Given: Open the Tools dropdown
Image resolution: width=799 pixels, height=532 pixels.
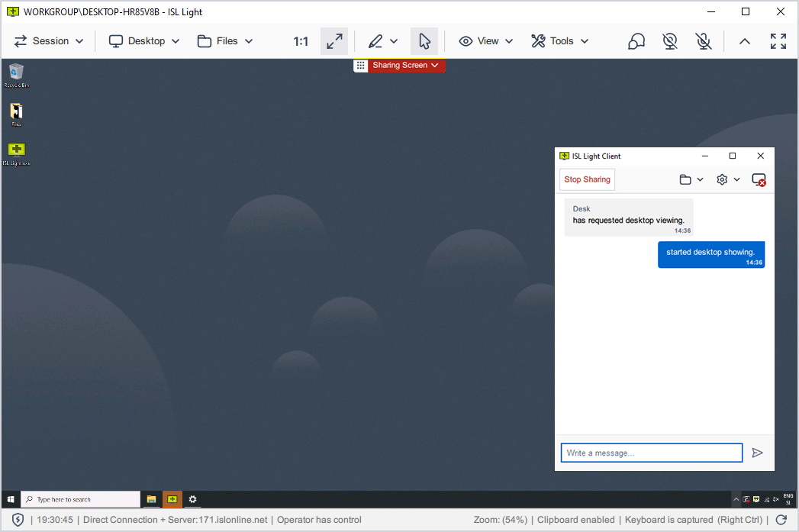Looking at the screenshot, I should click(x=560, y=41).
